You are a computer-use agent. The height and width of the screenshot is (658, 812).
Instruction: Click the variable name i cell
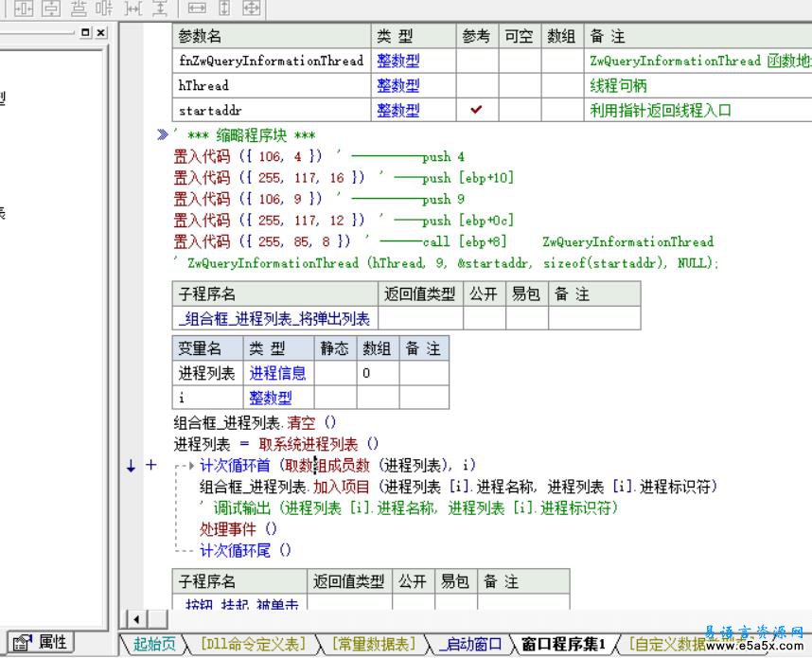point(207,398)
